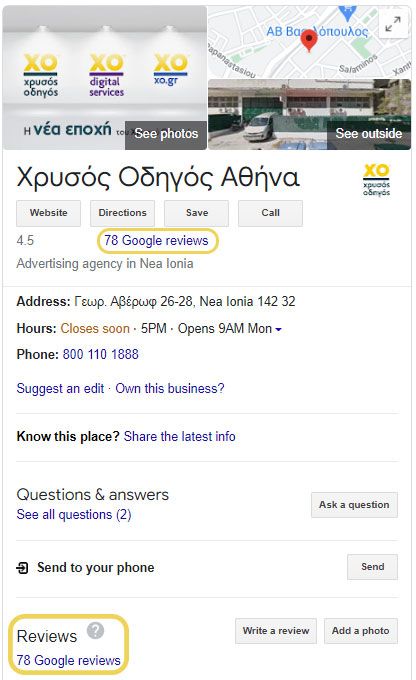
Task: Click the Call button
Action: 270,213
